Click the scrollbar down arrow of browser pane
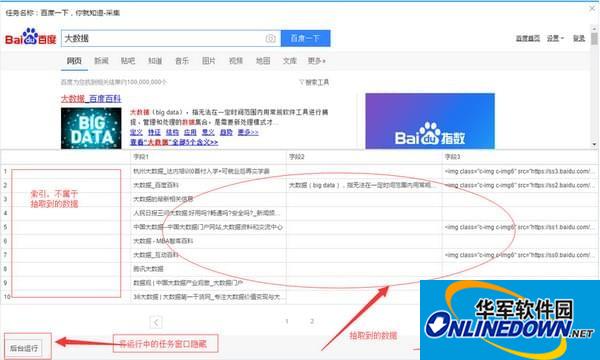 pos(594,144)
